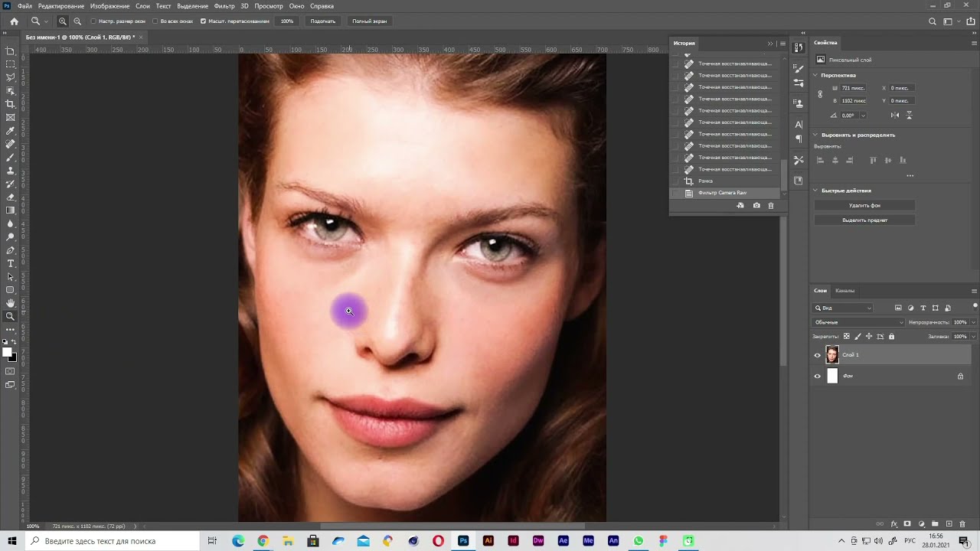Click the Удалить фон button
The image size is (980, 551).
[x=864, y=205]
